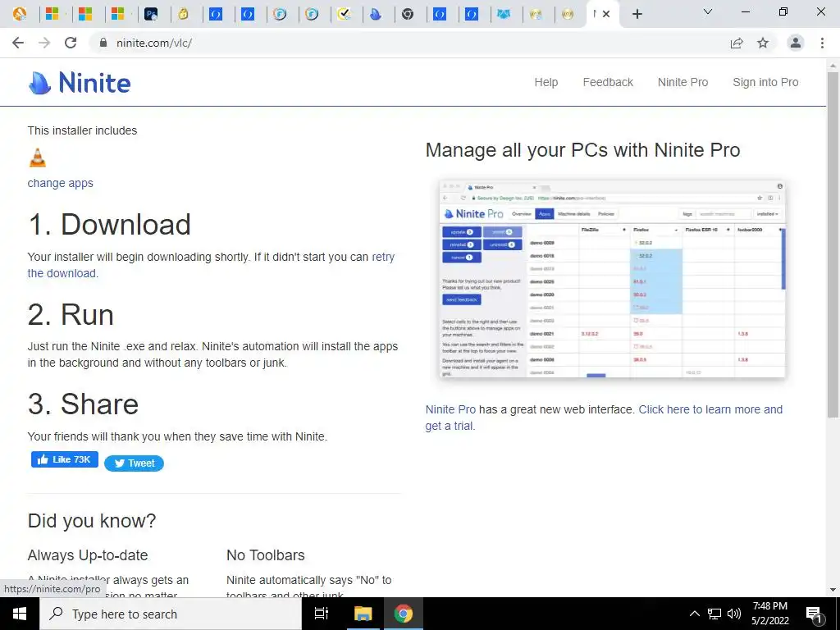Click retry the download link

(x=383, y=257)
